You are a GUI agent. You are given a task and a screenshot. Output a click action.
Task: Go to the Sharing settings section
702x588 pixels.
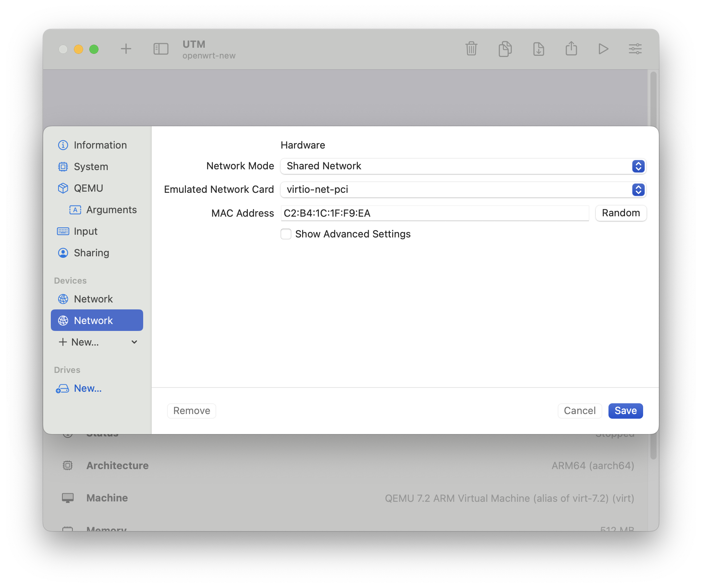[91, 253]
